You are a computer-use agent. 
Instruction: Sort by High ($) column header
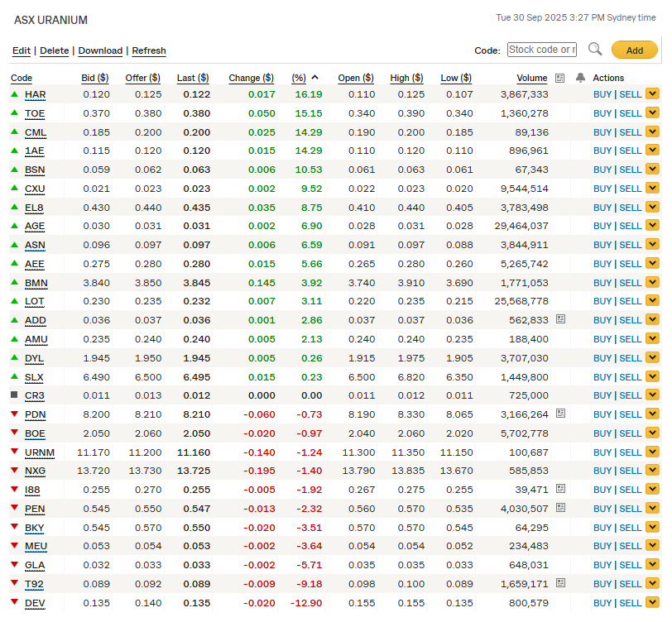pyautogui.click(x=406, y=78)
